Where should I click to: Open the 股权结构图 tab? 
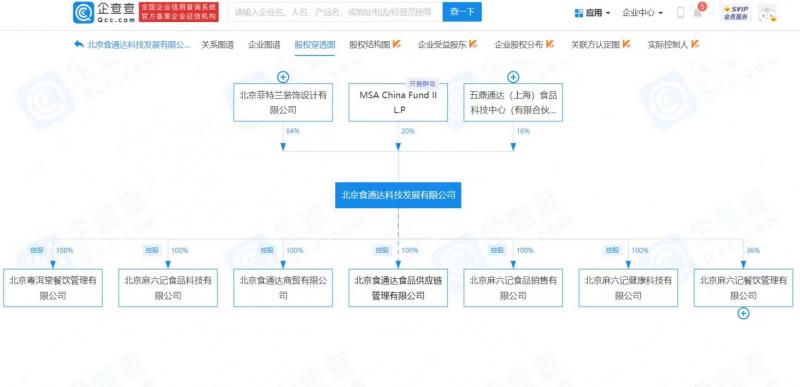click(375, 44)
